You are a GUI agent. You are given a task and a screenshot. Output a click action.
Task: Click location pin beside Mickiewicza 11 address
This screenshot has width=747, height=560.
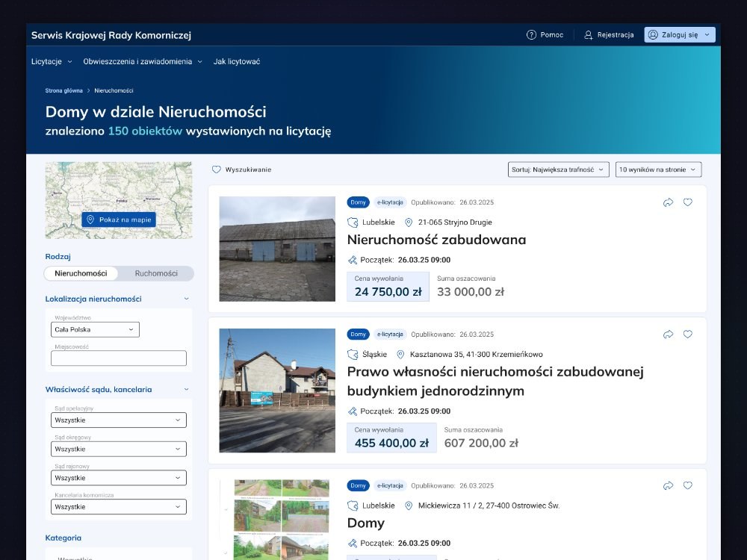[409, 505]
